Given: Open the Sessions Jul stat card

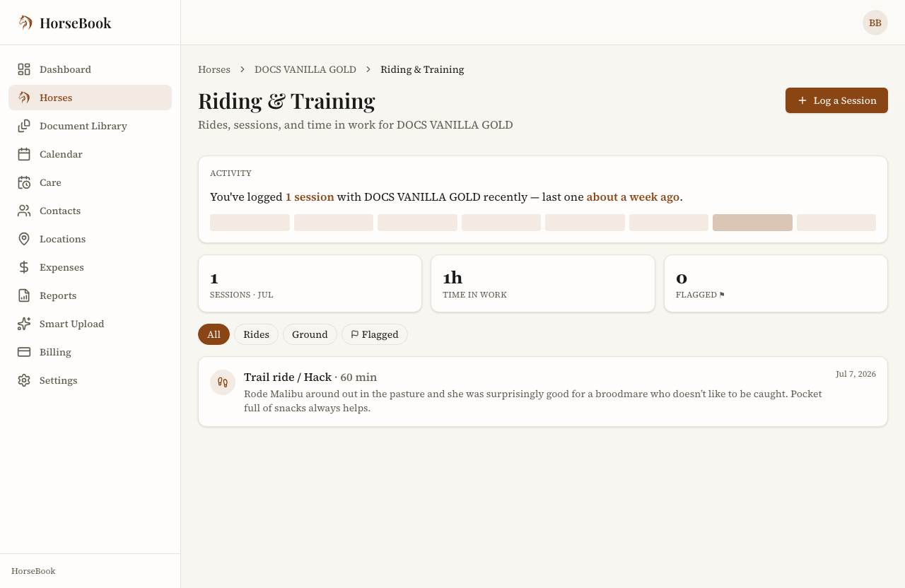Looking at the screenshot, I should [x=310, y=283].
